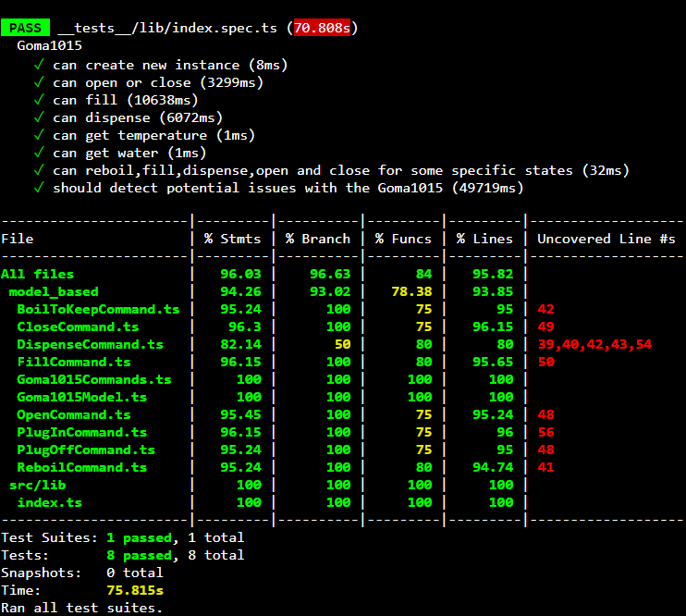Click Goma1015Commands.ts file name
Screen dimensions: 686x616
click(x=94, y=379)
